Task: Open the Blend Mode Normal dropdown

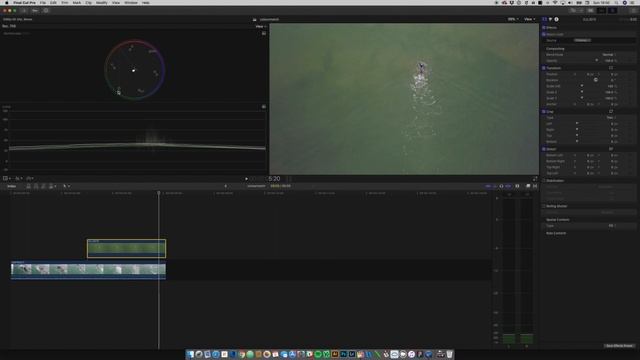Action: [609, 54]
